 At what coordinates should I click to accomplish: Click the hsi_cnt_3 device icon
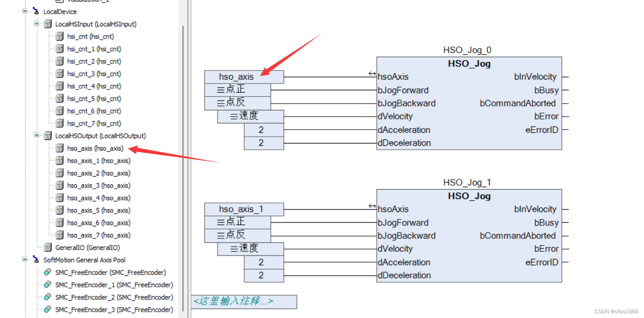[60, 74]
